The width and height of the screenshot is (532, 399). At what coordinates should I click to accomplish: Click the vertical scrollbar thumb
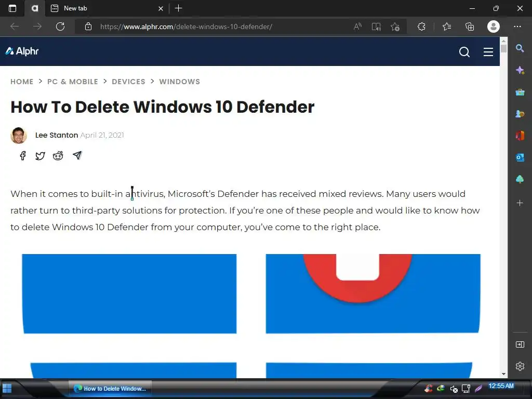click(x=503, y=48)
